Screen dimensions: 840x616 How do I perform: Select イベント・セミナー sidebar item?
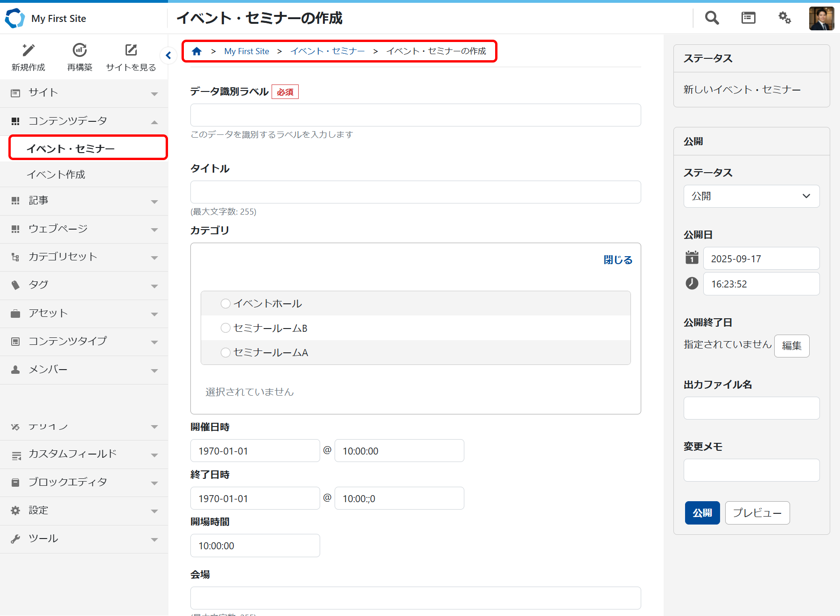71,148
